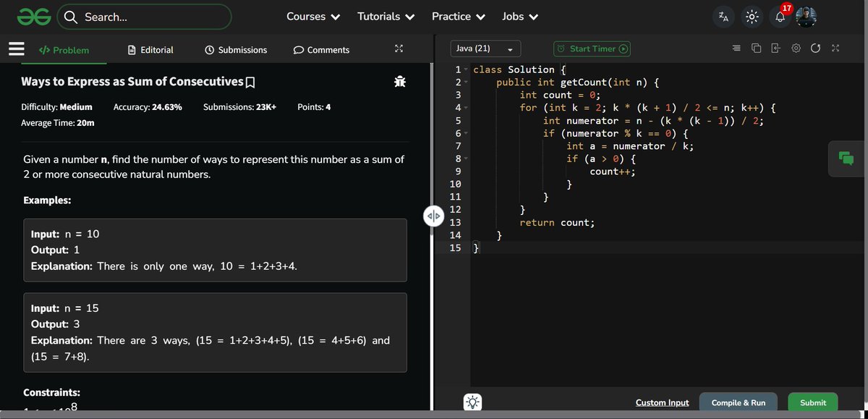
Task: Expand the Tutorials menu
Action: (386, 16)
